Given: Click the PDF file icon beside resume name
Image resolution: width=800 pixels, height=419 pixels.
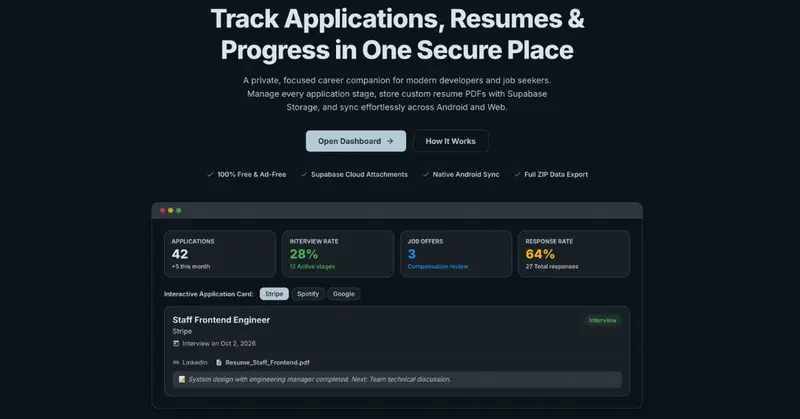Looking at the screenshot, I should tap(219, 362).
